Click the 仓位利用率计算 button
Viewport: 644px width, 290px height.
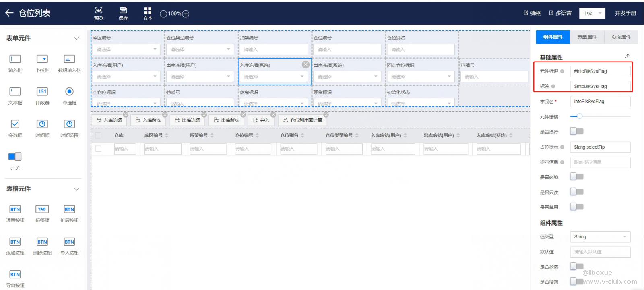click(x=302, y=120)
